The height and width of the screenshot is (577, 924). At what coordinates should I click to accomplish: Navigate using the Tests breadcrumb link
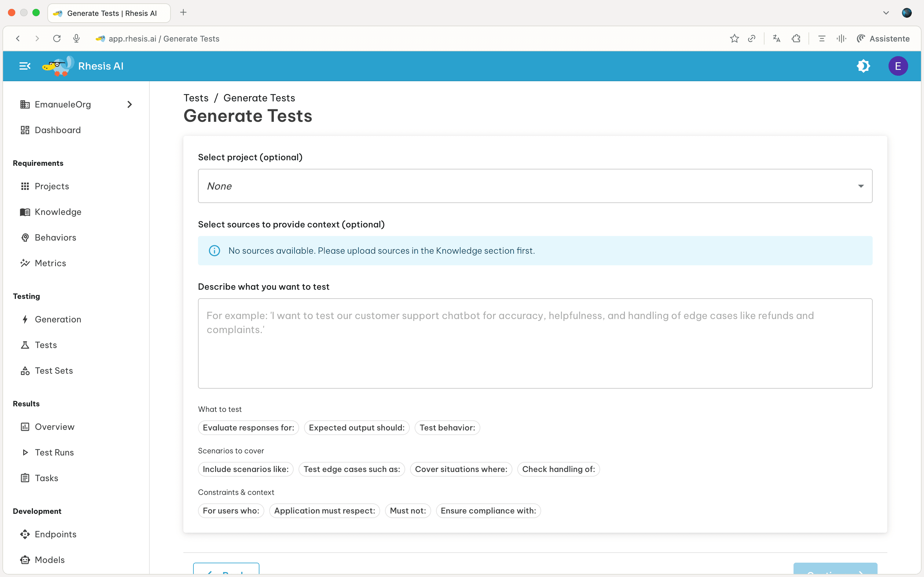(x=196, y=98)
